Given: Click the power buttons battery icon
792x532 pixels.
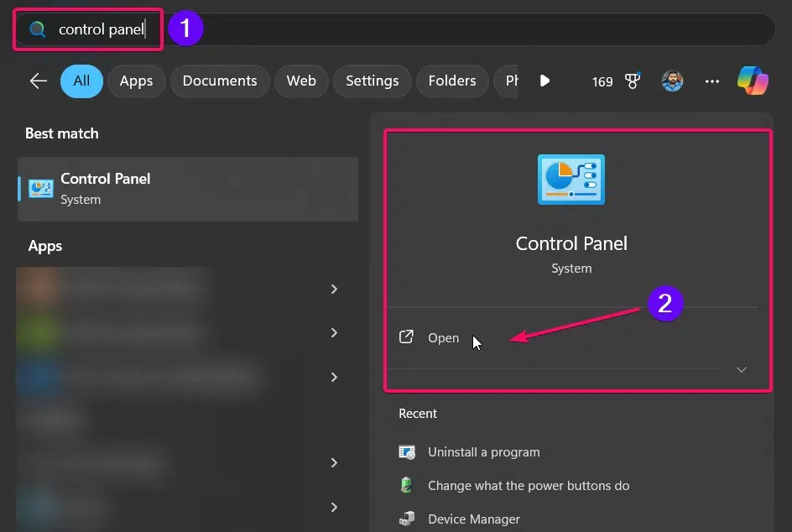Looking at the screenshot, I should (x=406, y=485).
